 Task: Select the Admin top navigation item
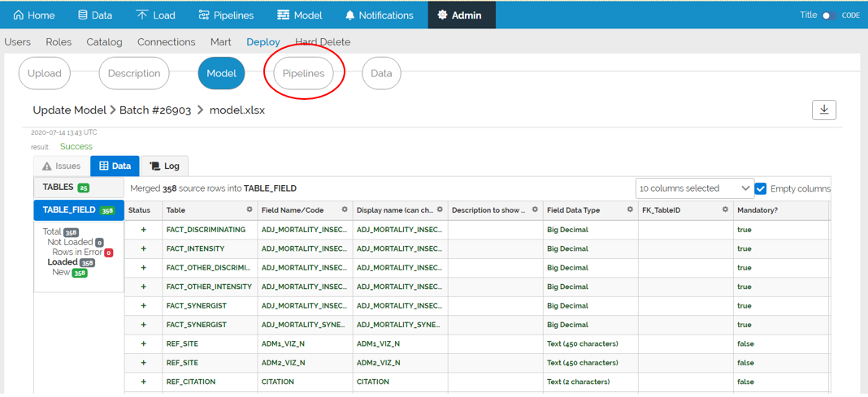[461, 15]
